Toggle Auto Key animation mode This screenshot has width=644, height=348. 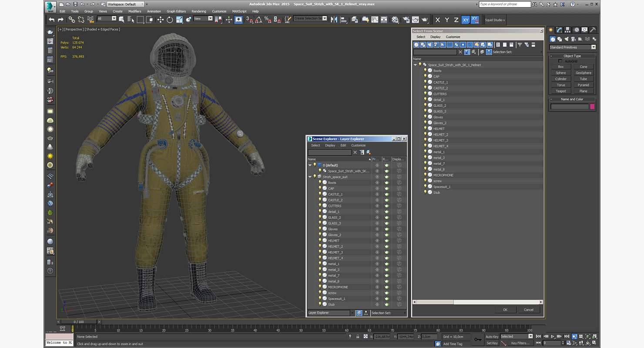tap(492, 336)
